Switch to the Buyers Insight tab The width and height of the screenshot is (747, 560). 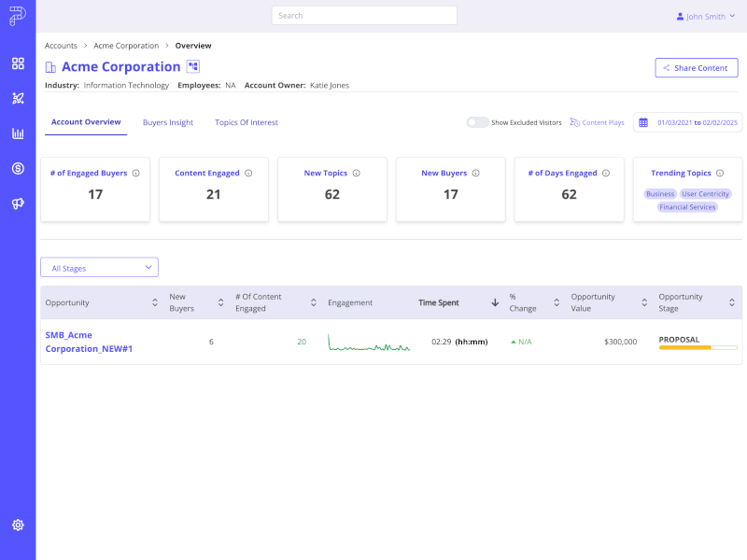click(168, 121)
